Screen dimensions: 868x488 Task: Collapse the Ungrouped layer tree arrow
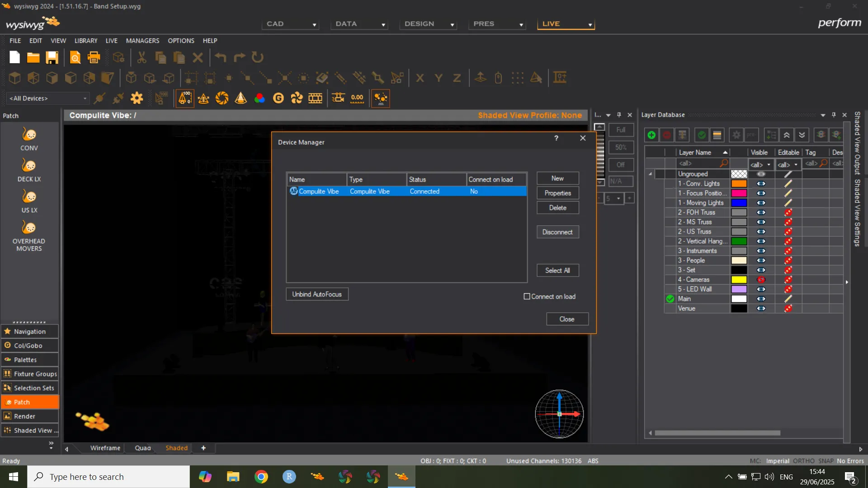(651, 174)
